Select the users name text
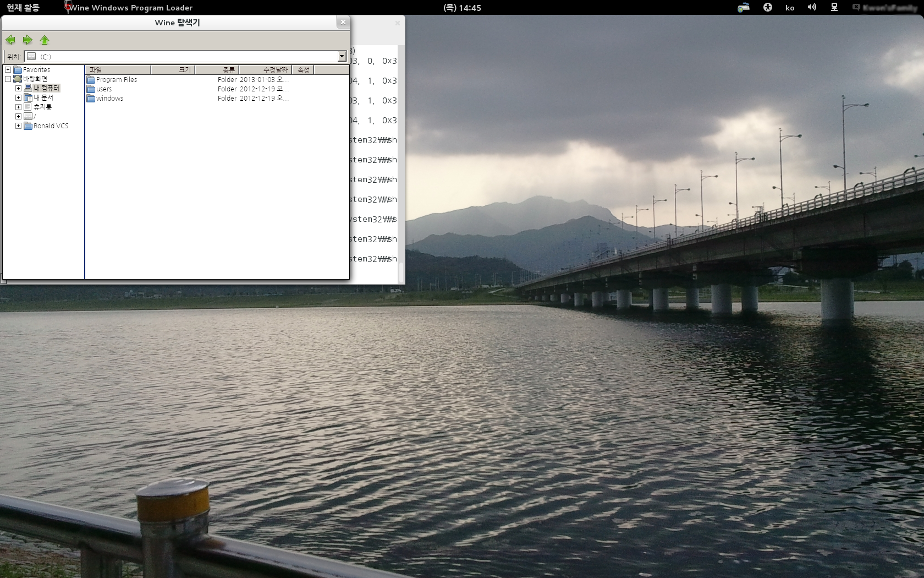This screenshot has height=578, width=924. [x=104, y=89]
